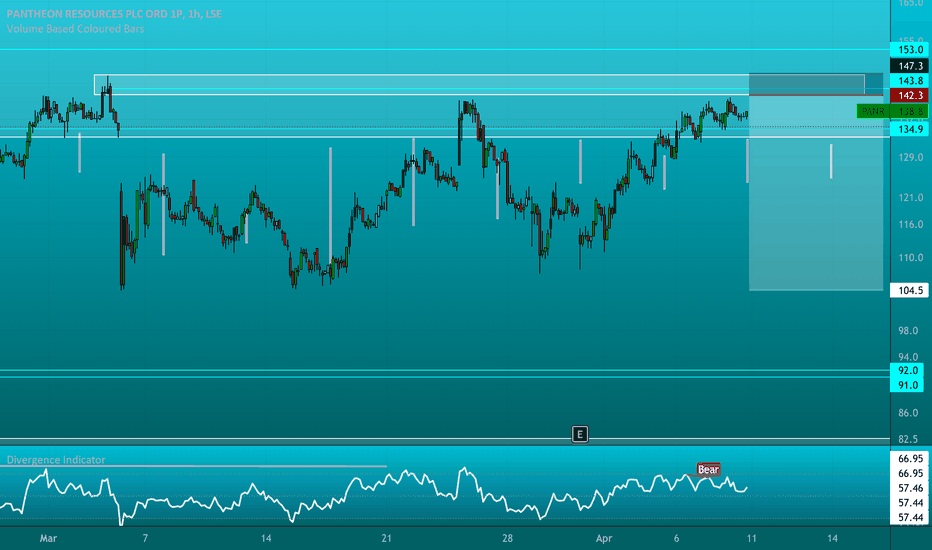Click the 'Mar' date on the time axis
Viewport: 932px width, 550px height.
pos(48,538)
